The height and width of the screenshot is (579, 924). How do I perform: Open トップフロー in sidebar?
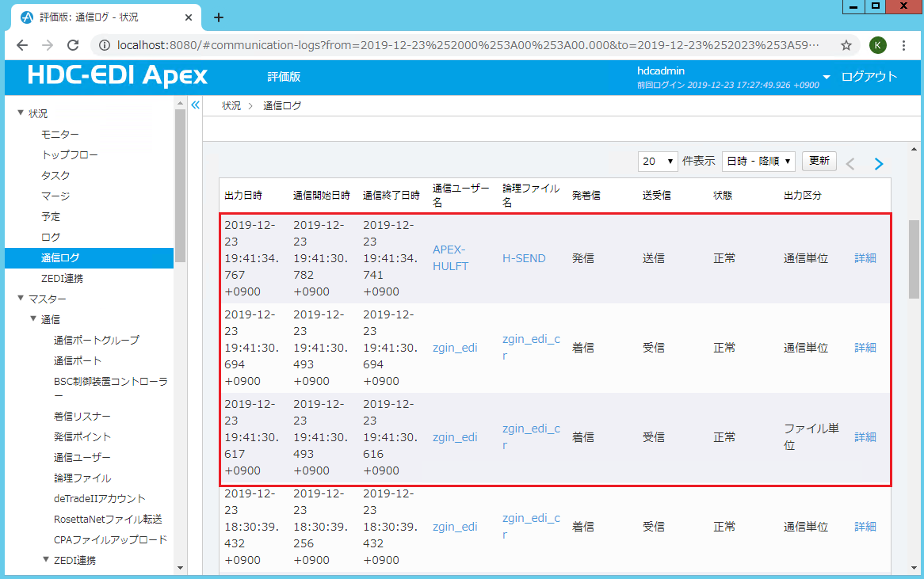[x=70, y=155]
